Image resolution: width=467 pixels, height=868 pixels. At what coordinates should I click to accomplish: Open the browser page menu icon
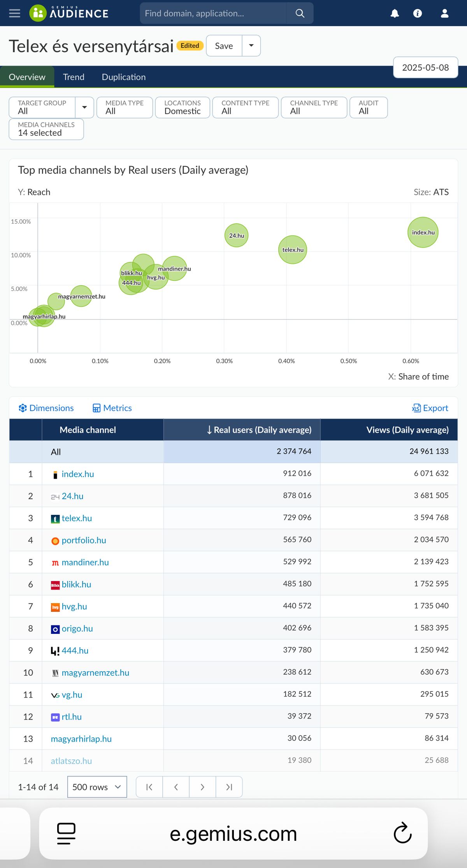66,833
